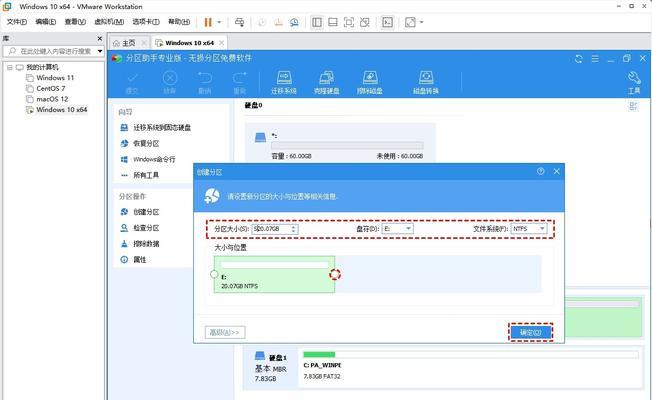Click the 分区大小 size input field
The width and height of the screenshot is (652, 400).
[271, 229]
